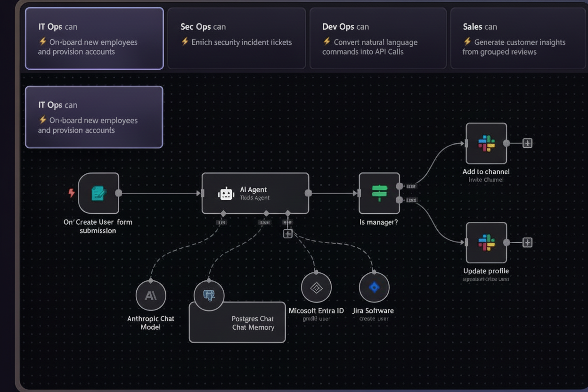Open the Anthropic Chat Model node
Screen dimensions: 588x392
pyautogui.click(x=151, y=296)
